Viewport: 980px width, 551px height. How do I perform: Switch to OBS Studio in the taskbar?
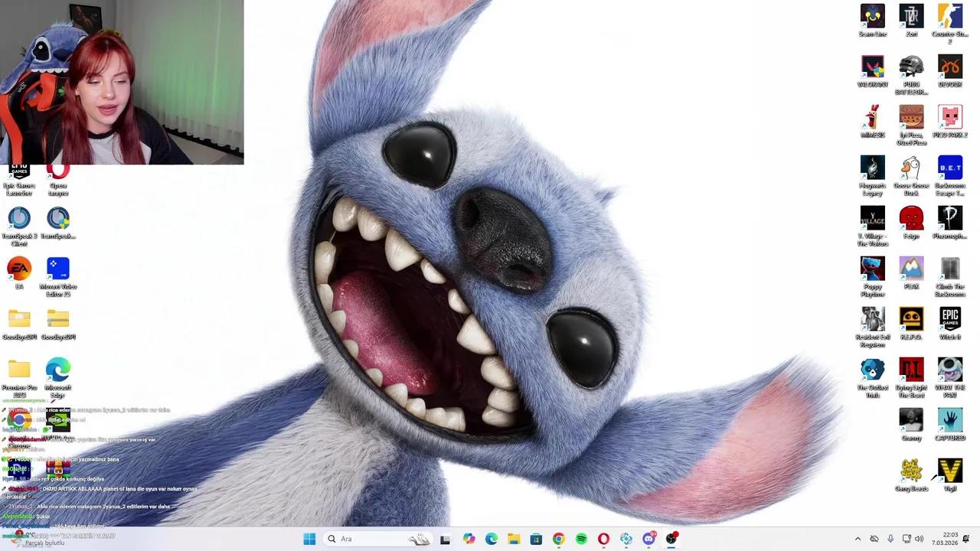pos(671,539)
